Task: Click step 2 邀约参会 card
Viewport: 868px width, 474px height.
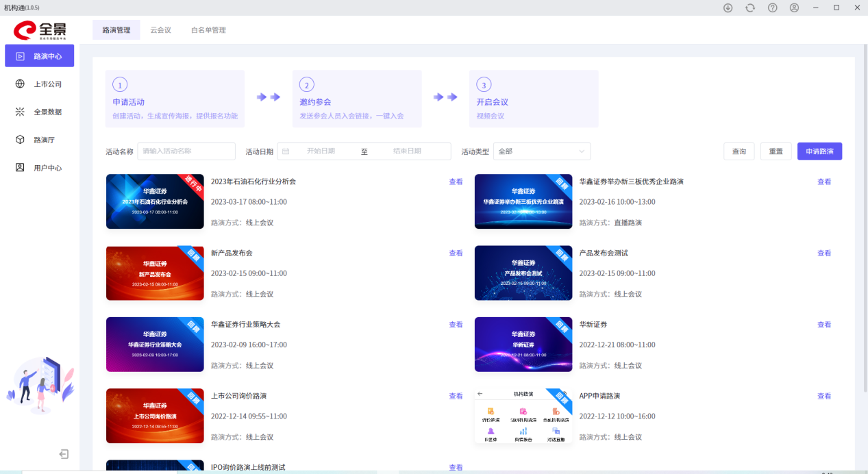Action: 357,99
